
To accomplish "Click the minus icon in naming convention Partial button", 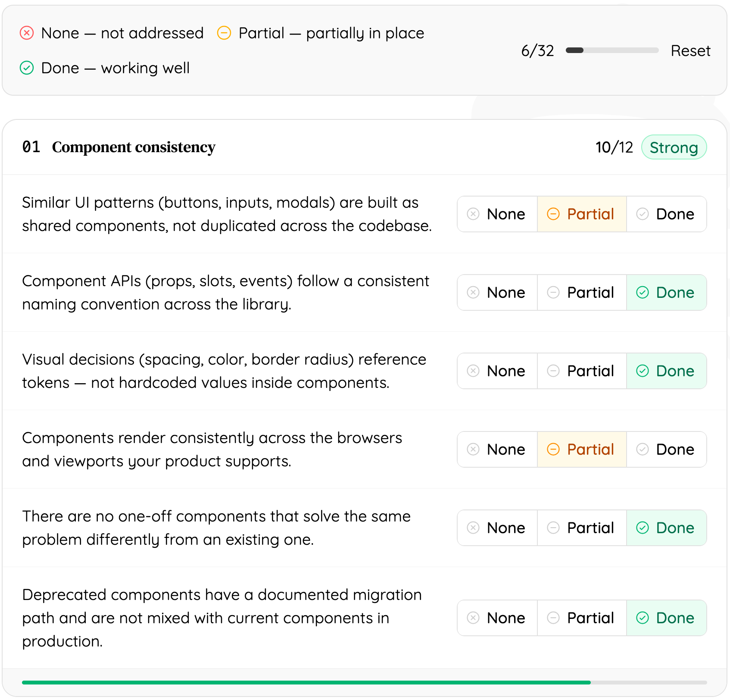I will tap(553, 293).
